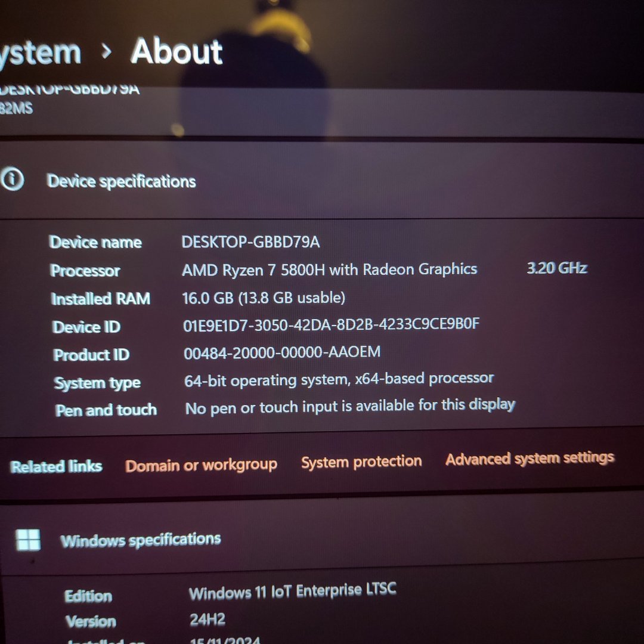The image size is (644, 644).
Task: Select the No pen or touch input text
Action: pyautogui.click(x=350, y=407)
